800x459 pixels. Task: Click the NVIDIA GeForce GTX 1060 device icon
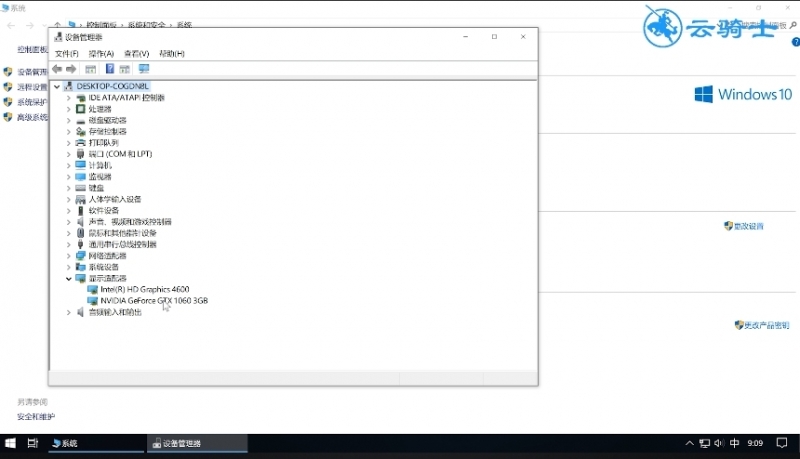[92, 301]
